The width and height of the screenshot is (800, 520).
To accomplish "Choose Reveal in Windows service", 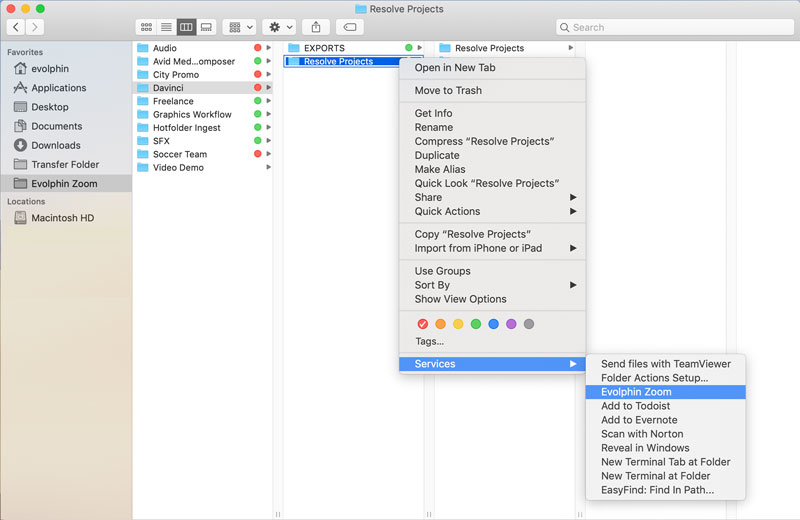I will (666, 448).
